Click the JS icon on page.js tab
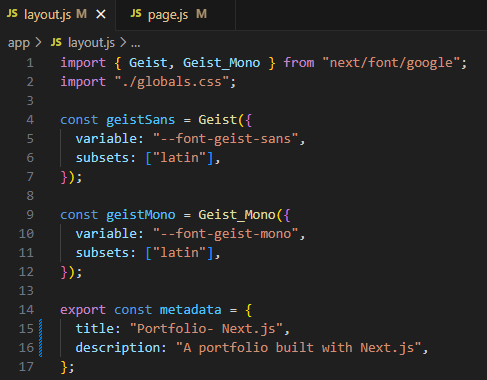Viewport: 487px width, 380px height. tap(136, 14)
